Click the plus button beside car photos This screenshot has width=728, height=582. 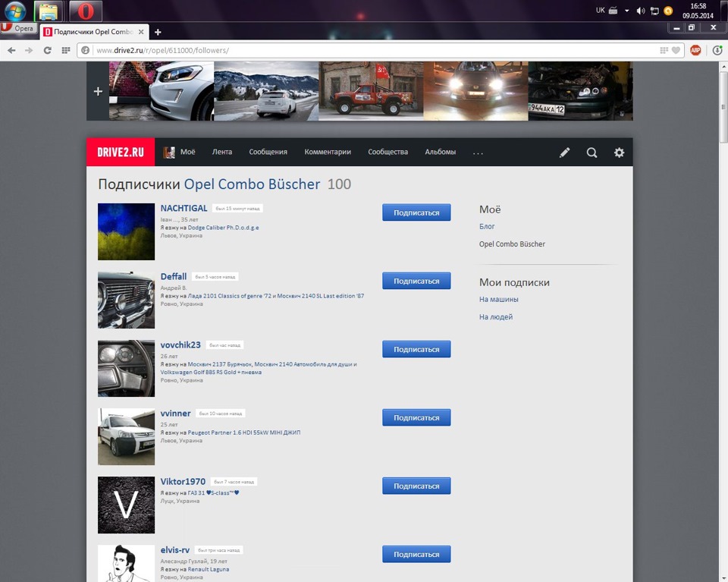(98, 91)
